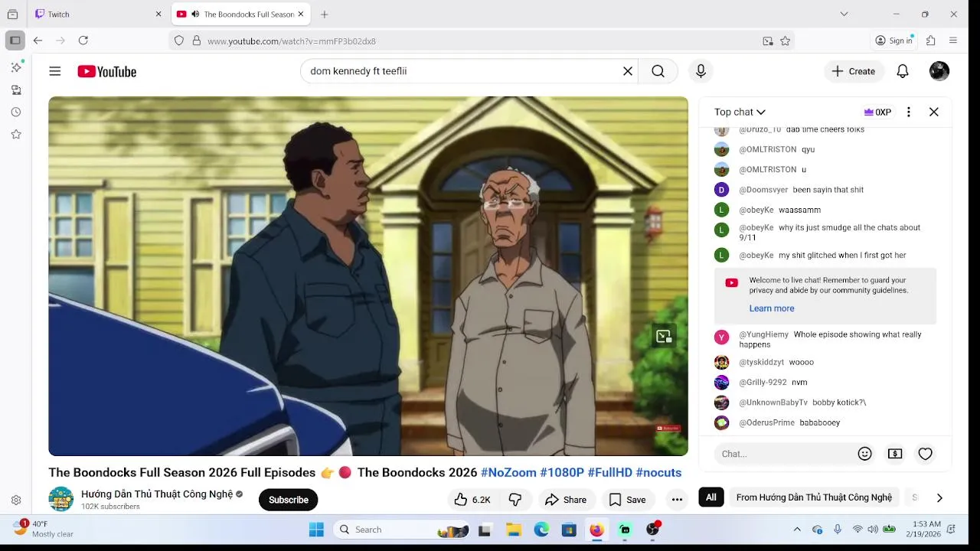
Task: Open sidebar AI chatbot sparkle icon
Action: click(16, 67)
